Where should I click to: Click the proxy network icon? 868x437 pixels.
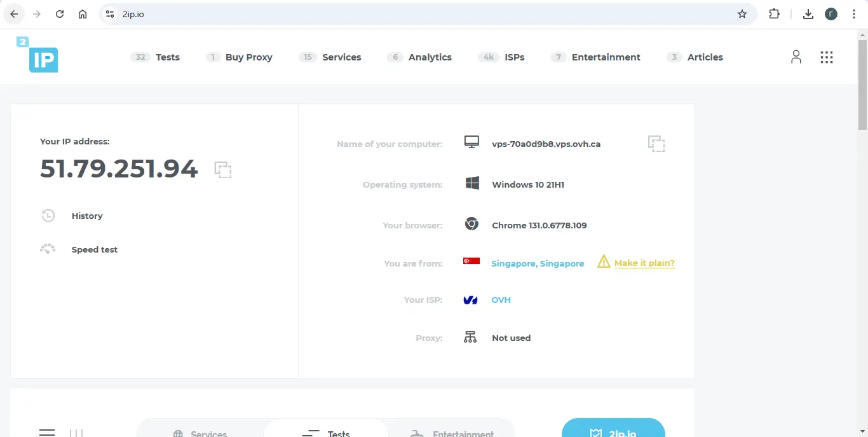pos(470,337)
